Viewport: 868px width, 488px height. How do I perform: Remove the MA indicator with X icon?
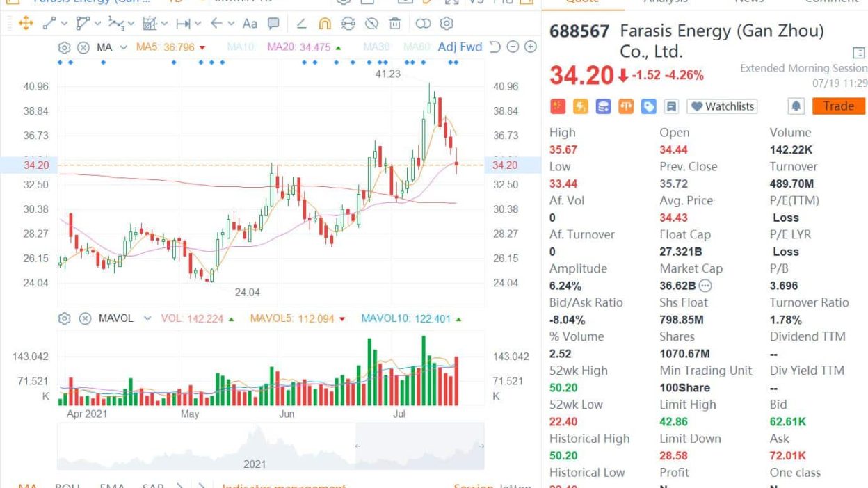click(83, 47)
